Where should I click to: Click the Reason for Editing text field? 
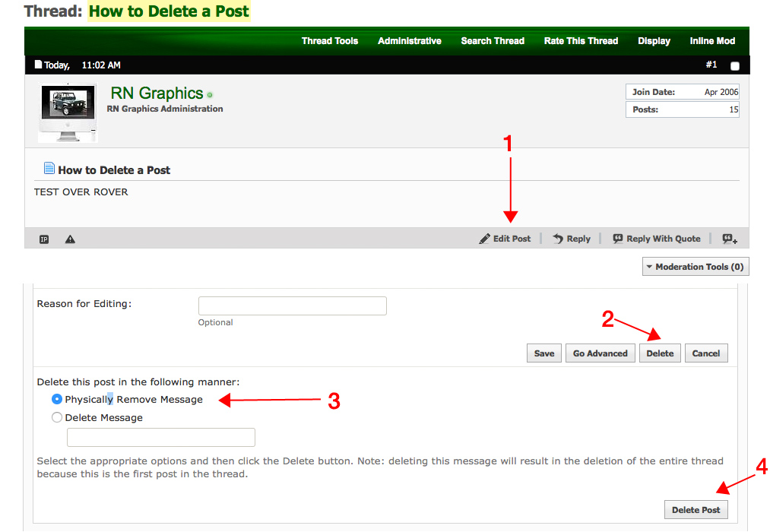(292, 306)
